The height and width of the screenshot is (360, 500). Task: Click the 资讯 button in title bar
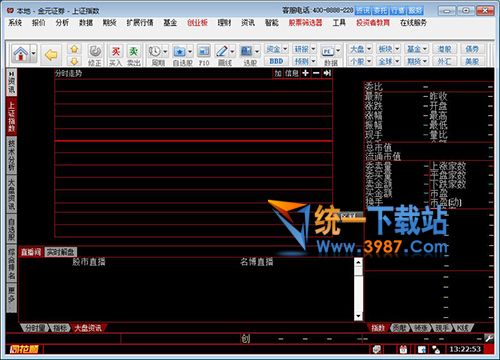coord(363,11)
